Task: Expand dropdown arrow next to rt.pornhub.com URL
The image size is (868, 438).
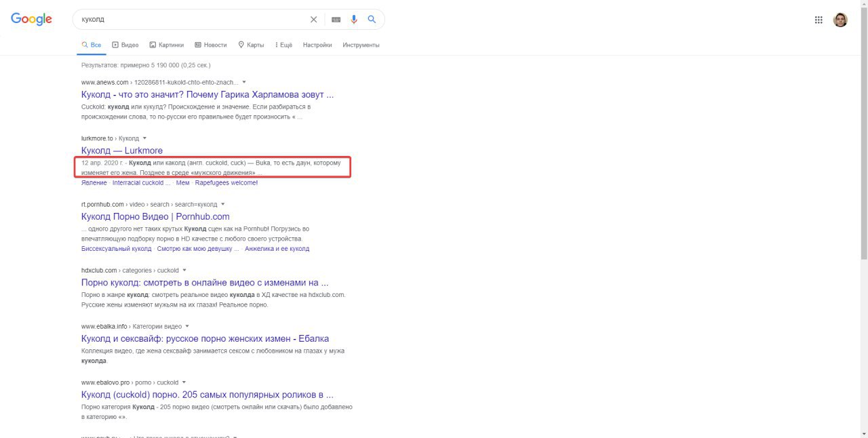Action: pyautogui.click(x=222, y=204)
